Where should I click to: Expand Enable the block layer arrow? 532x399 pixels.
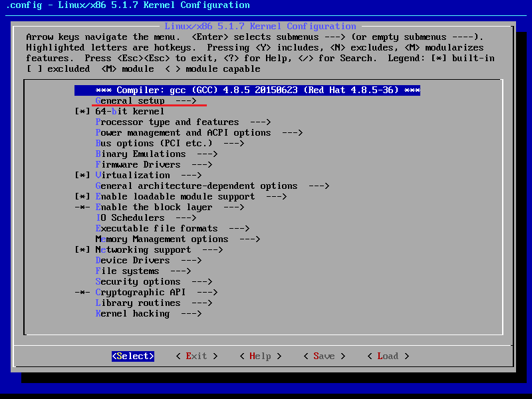(x=234, y=207)
